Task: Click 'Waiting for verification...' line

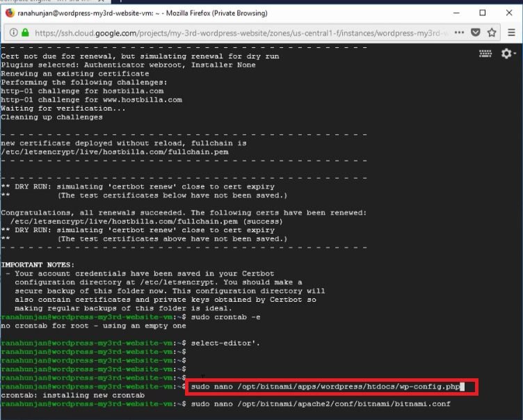Action: tap(63, 108)
